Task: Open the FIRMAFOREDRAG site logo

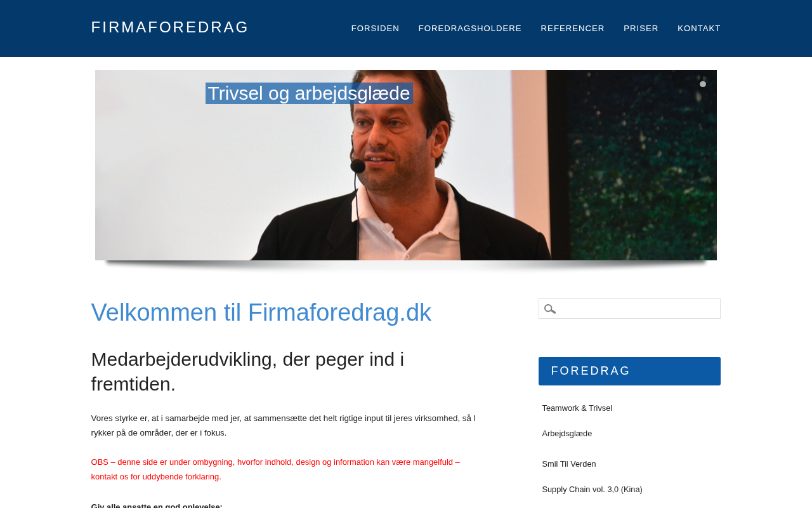Action: pos(170,27)
